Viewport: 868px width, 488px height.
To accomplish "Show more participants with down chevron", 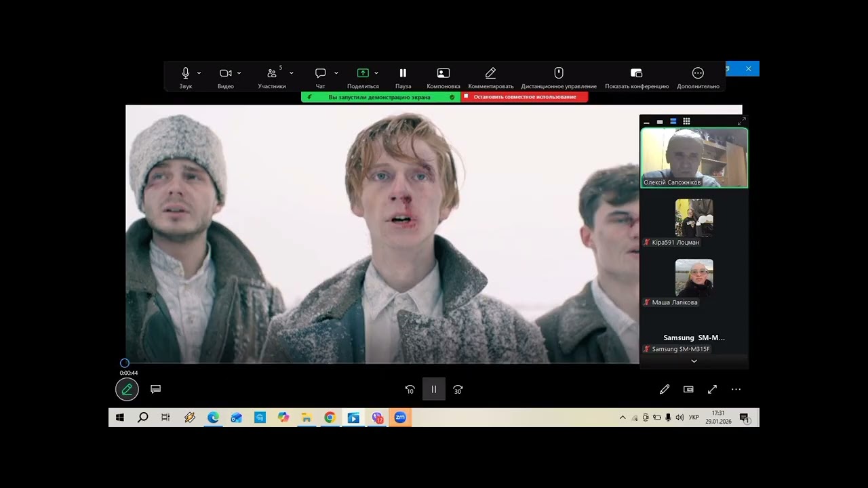I will (x=694, y=361).
